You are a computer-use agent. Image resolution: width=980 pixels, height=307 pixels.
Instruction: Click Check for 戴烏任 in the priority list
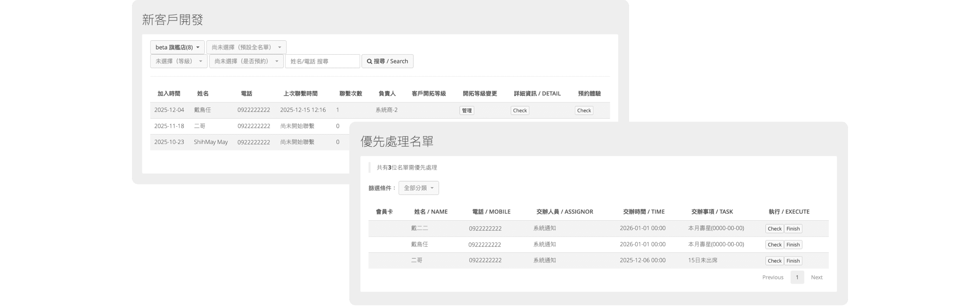point(775,244)
